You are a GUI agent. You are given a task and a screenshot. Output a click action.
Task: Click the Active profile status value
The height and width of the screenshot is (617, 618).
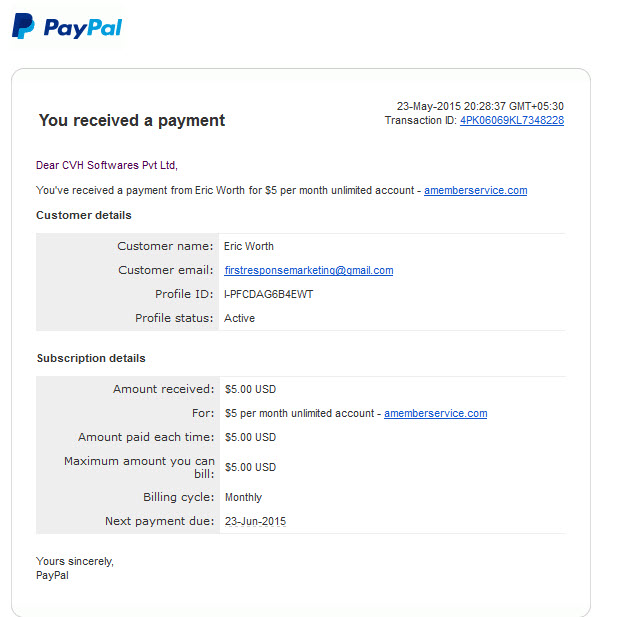pos(239,318)
